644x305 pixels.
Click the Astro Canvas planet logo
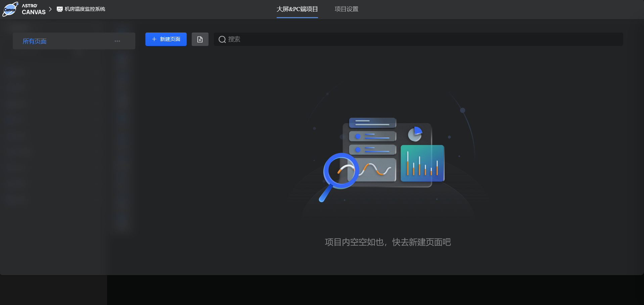10,9
